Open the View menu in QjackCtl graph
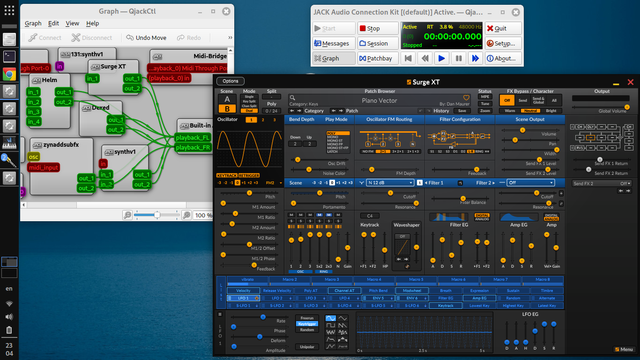 (72, 23)
